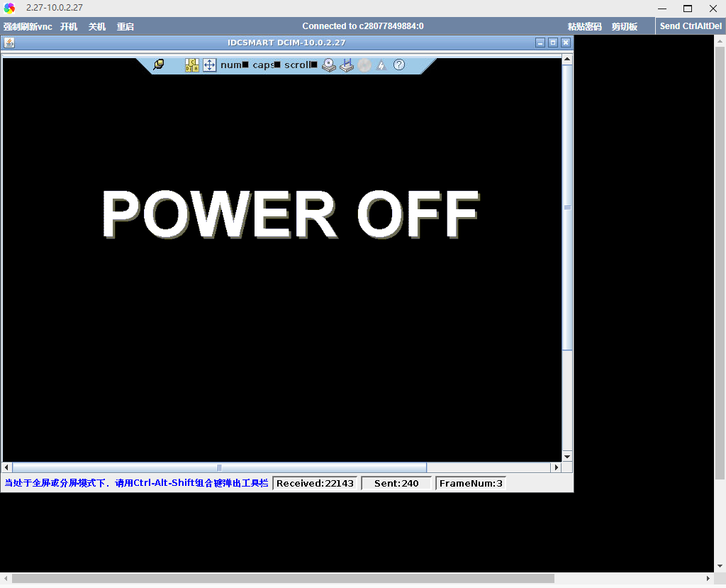This screenshot has width=726, height=588.
Task: Click 开机 to power on
Action: click(69, 27)
